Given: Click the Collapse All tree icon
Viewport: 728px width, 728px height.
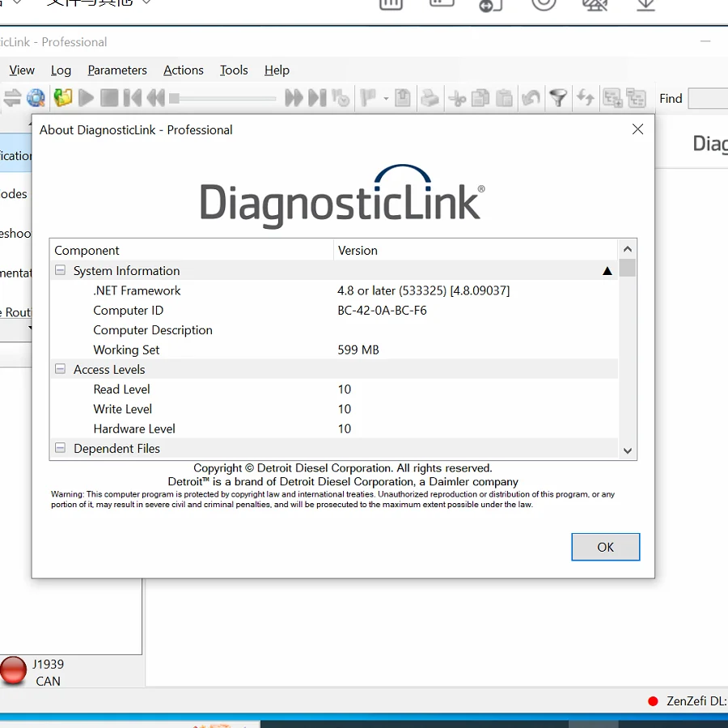Looking at the screenshot, I should click(x=636, y=98).
